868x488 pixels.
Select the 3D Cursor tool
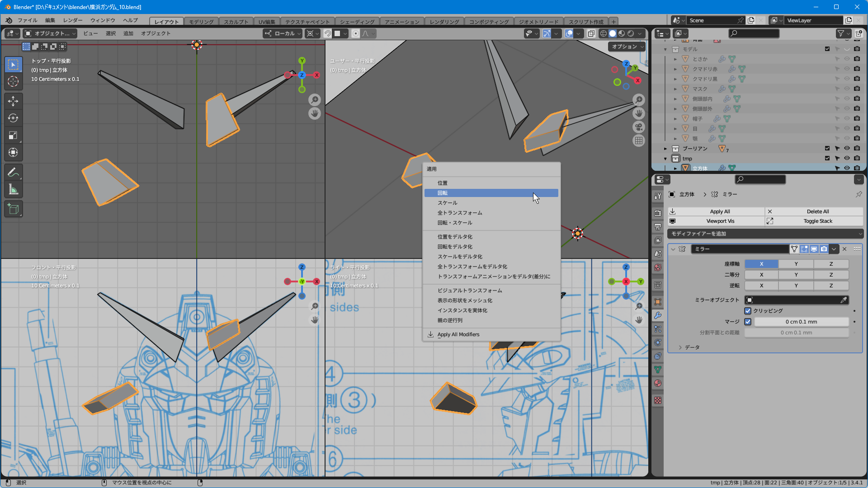13,81
